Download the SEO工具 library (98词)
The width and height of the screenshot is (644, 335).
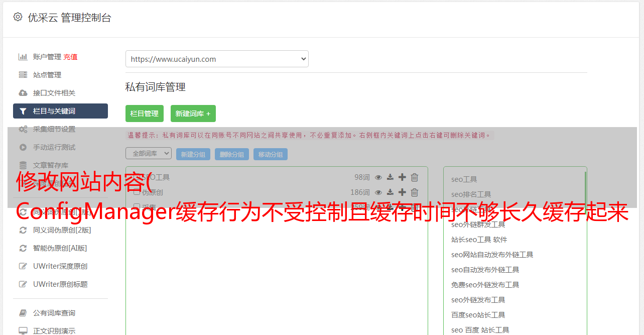click(390, 177)
